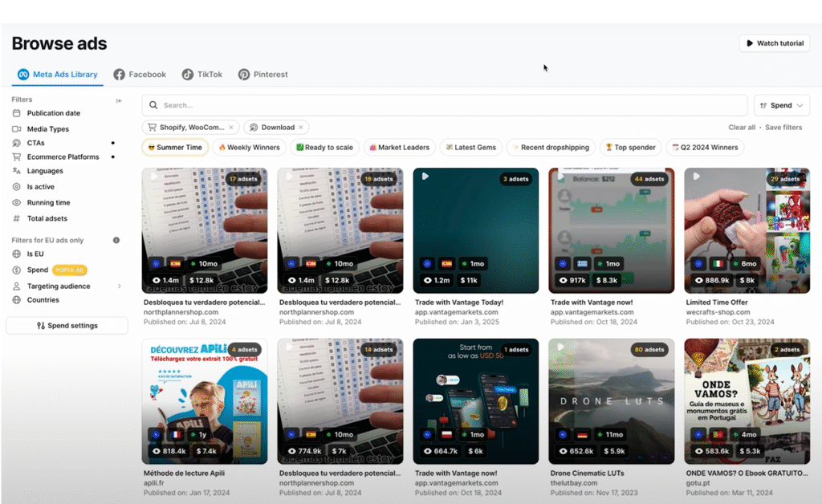Click the Méthode de lecture Apili title
Image resolution: width=822 pixels, height=504 pixels.
184,473
